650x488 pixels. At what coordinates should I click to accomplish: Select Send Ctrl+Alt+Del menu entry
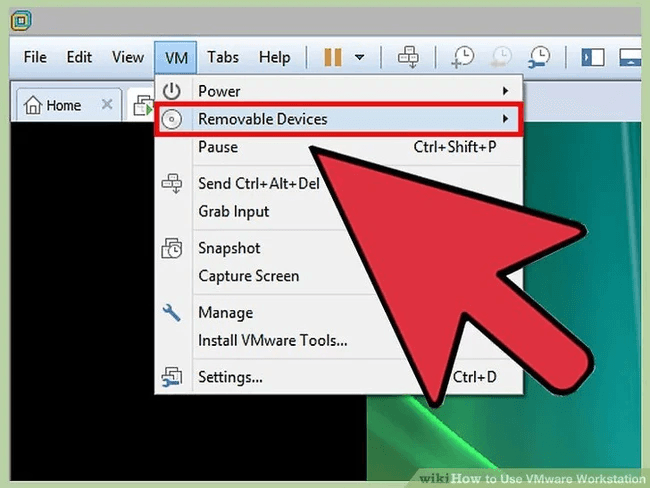pyautogui.click(x=259, y=183)
